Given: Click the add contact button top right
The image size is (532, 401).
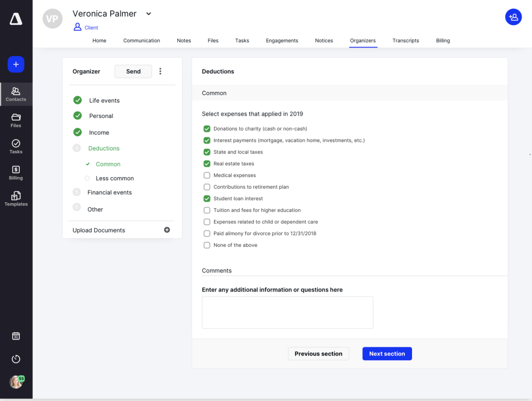Looking at the screenshot, I should coord(513,17).
